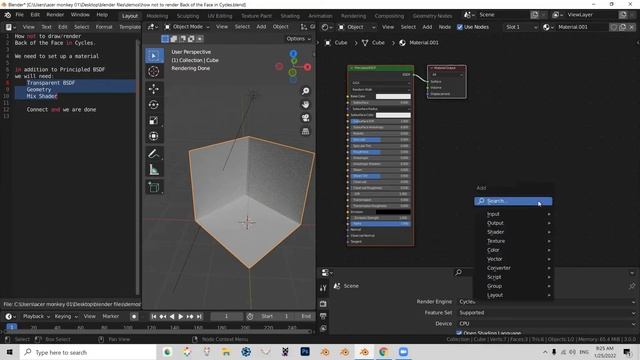Screen dimensions: 640x360
Task: Click the Base Color swatch on Principled BSDF
Action: click(x=393, y=96)
